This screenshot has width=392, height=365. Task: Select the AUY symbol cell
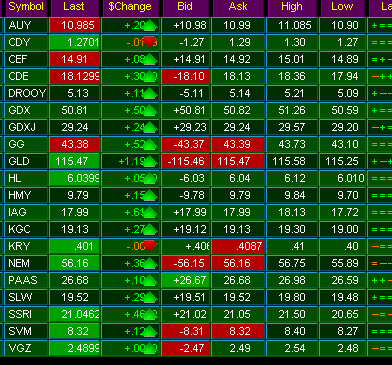point(26,25)
